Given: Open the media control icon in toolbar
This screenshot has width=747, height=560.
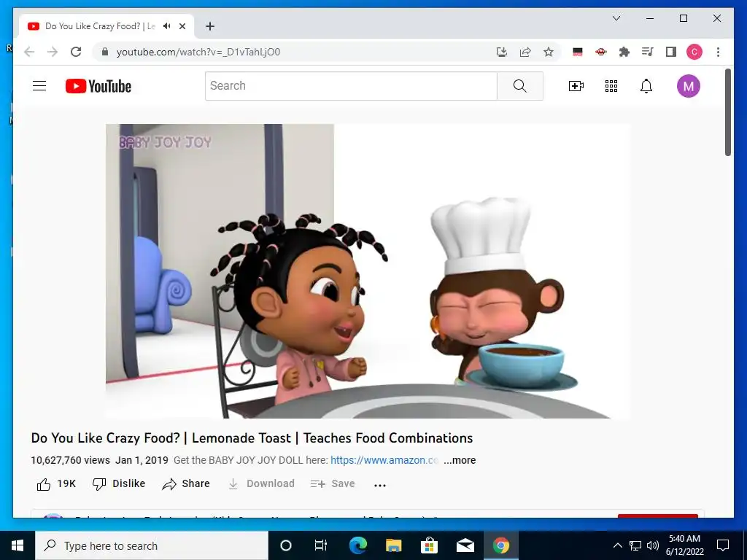Looking at the screenshot, I should [648, 52].
